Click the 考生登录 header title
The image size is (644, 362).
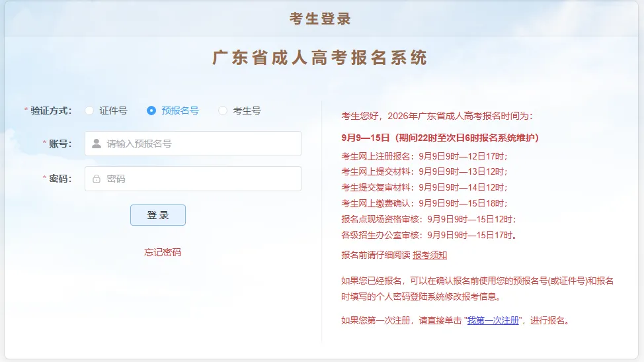pos(320,19)
